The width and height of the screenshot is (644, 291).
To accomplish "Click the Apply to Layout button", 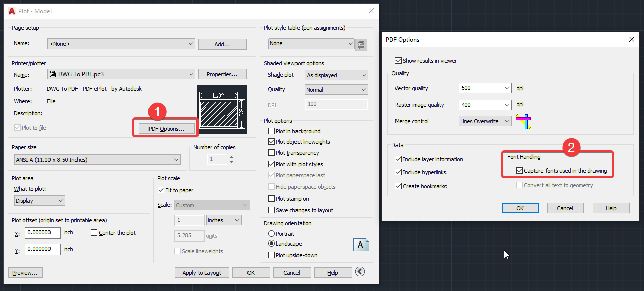I will 202,272.
